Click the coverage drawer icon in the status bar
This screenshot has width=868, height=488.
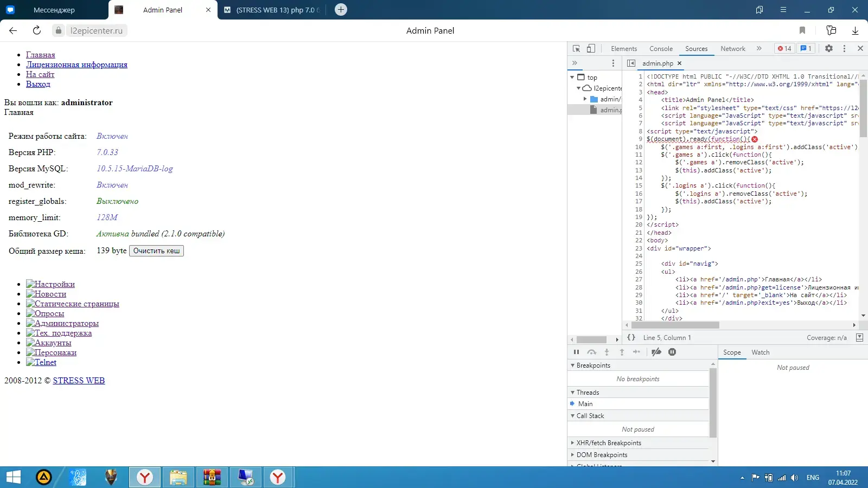click(859, 337)
